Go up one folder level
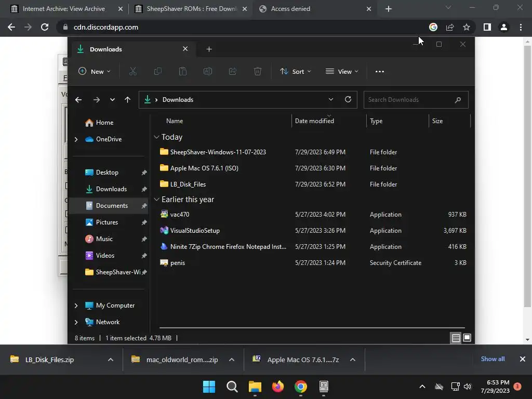 (128, 100)
